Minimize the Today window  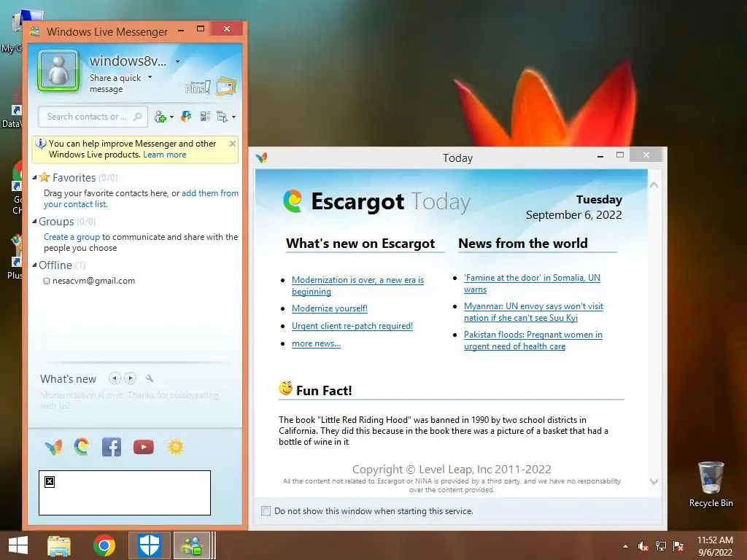coord(600,156)
